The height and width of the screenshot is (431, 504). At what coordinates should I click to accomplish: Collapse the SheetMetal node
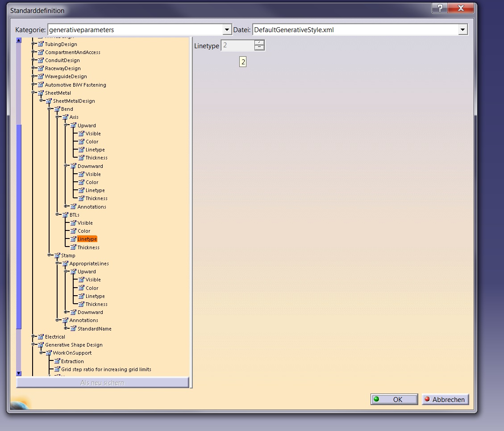(33, 92)
